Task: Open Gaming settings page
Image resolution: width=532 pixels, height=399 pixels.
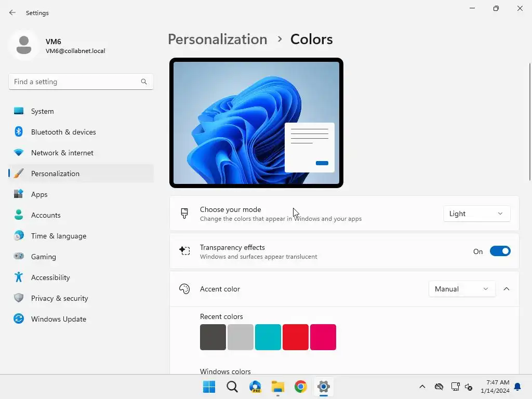Action: coord(81,257)
